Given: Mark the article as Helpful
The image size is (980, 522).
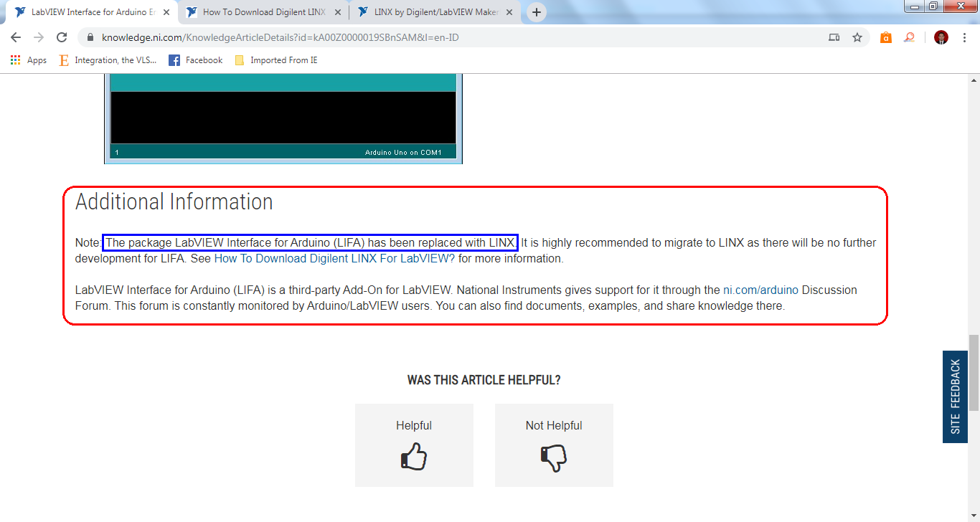Looking at the screenshot, I should 414,445.
